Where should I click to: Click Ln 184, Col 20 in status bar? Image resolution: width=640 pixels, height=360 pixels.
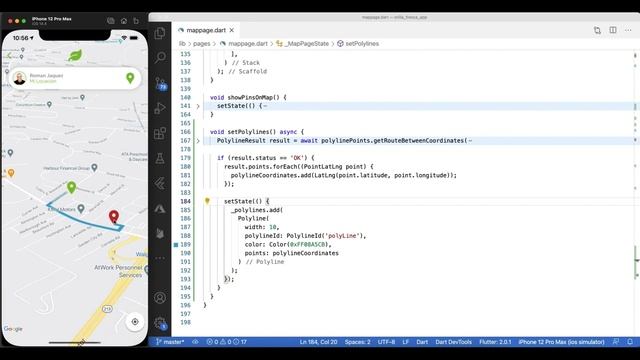(318, 342)
